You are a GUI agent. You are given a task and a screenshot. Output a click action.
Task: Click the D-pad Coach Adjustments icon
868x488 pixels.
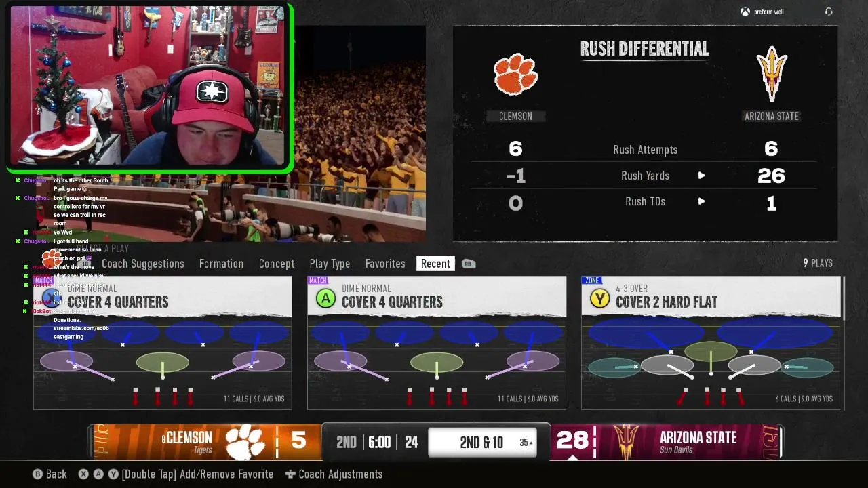(x=290, y=474)
